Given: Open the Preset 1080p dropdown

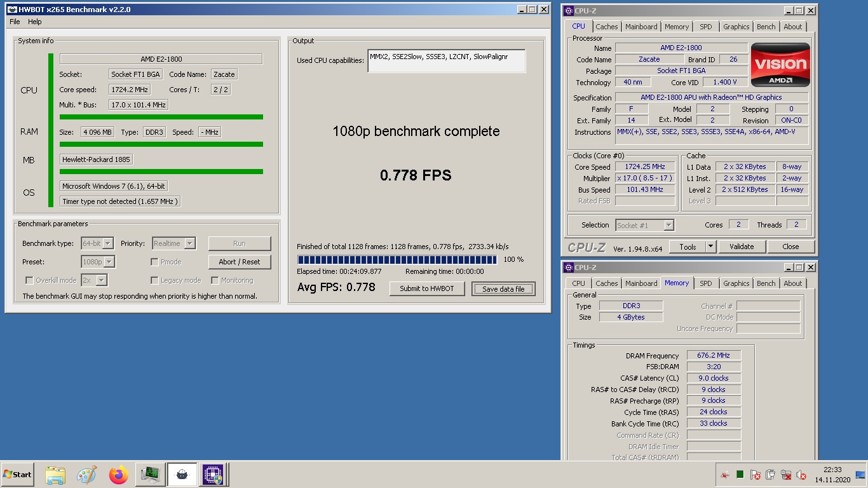Looking at the screenshot, I should point(98,262).
